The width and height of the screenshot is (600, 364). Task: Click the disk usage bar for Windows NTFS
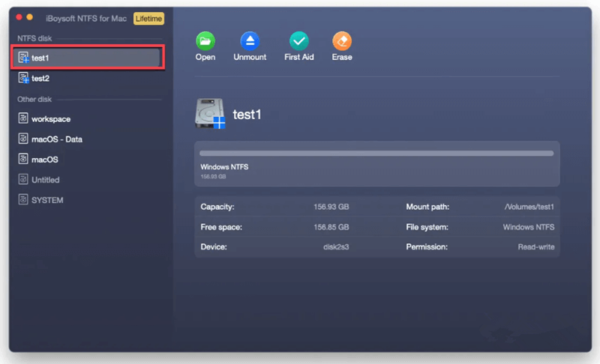click(376, 153)
